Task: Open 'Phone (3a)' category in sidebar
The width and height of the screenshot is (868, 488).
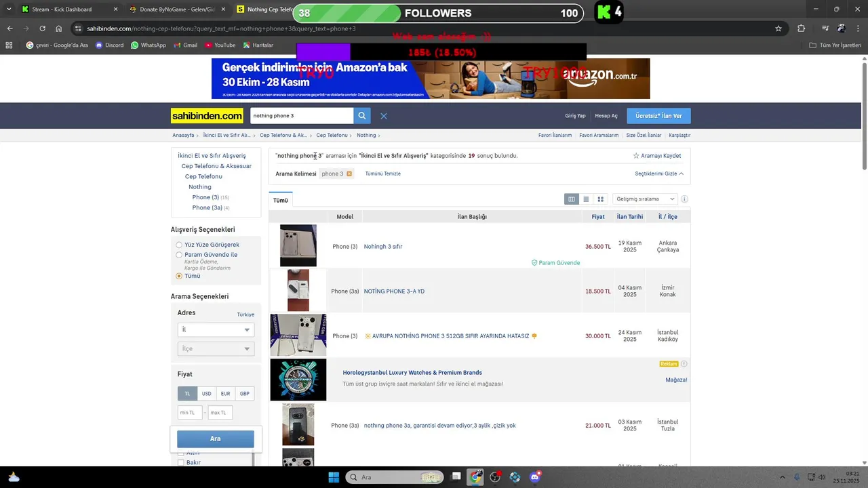Action: click(207, 208)
